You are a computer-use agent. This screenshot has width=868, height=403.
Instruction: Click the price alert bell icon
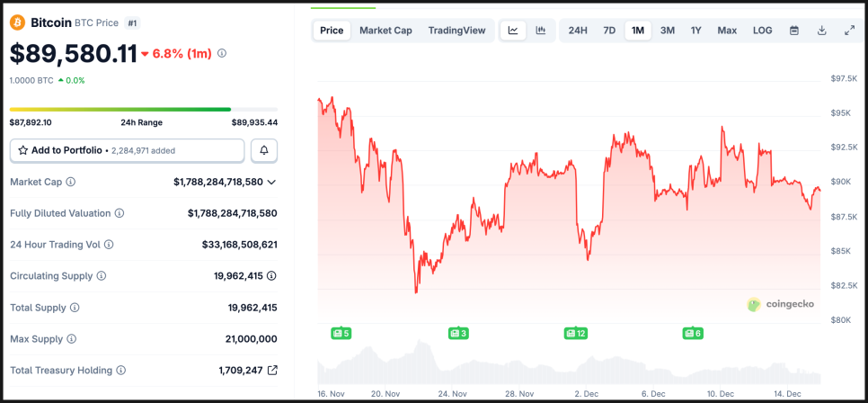[264, 150]
